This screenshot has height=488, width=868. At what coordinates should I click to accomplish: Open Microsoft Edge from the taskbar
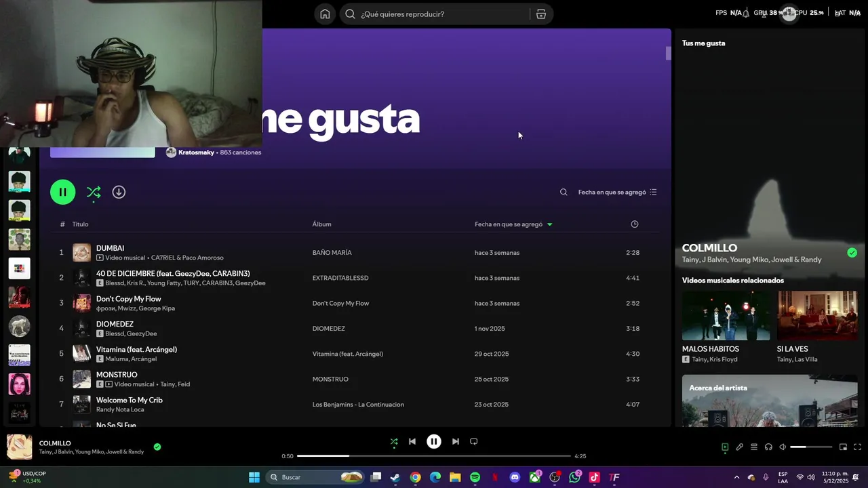coord(435,477)
